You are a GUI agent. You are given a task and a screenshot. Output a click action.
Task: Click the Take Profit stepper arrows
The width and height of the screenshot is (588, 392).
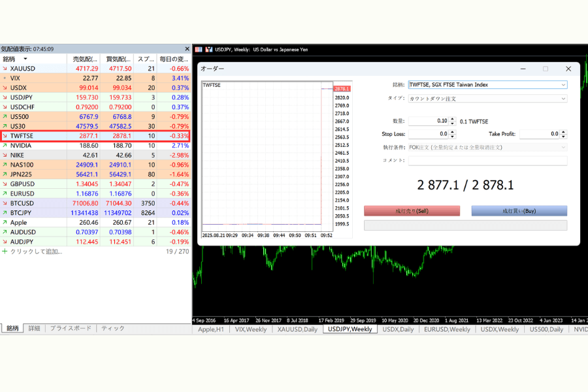pyautogui.click(x=563, y=134)
